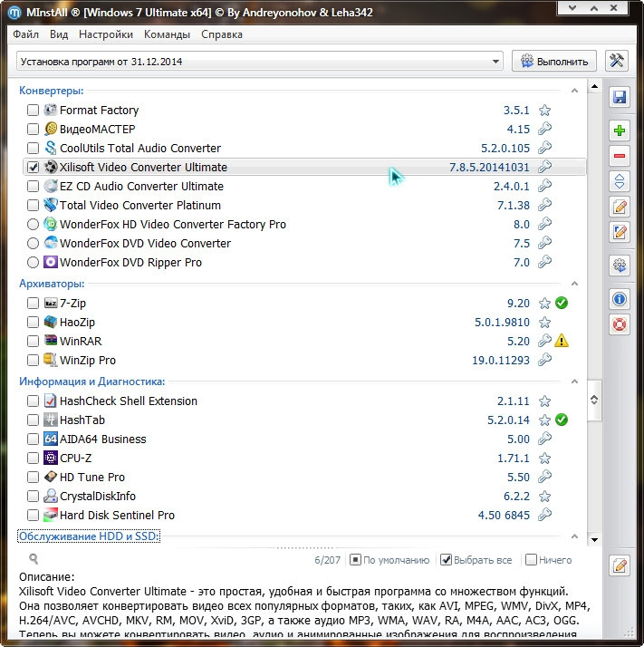Screen dimensions: 644x647
Task: Click the yellow warning icon beside WinRAR
Action: coord(561,341)
